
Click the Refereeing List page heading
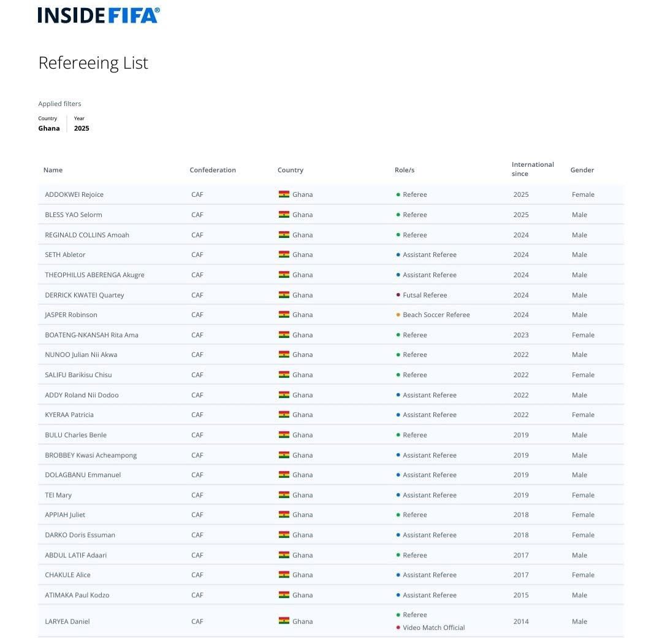pyautogui.click(x=93, y=63)
